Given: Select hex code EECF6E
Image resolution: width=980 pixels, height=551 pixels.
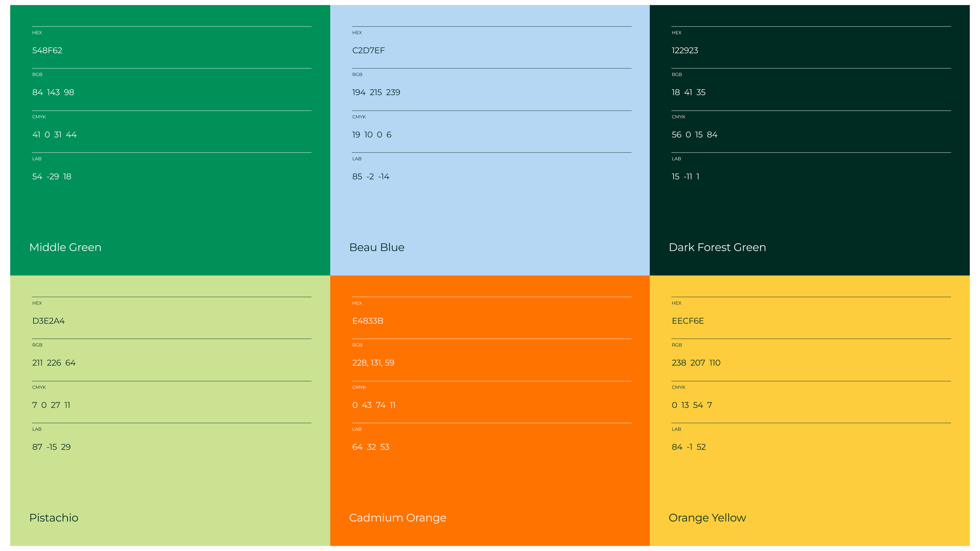Looking at the screenshot, I should [x=688, y=321].
